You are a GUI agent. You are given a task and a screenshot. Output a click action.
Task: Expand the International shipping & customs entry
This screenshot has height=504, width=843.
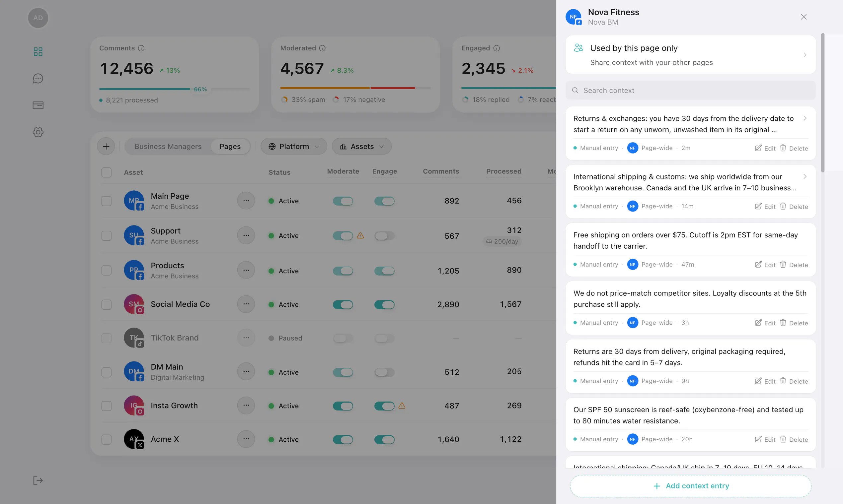805,176
